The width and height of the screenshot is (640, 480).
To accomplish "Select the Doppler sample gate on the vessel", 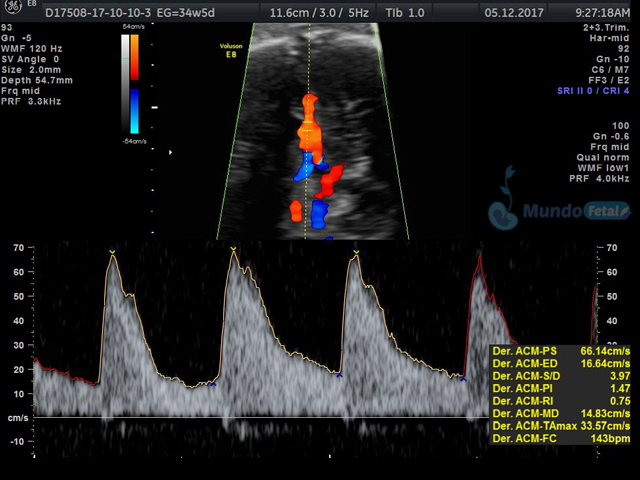I will pyautogui.click(x=307, y=131).
